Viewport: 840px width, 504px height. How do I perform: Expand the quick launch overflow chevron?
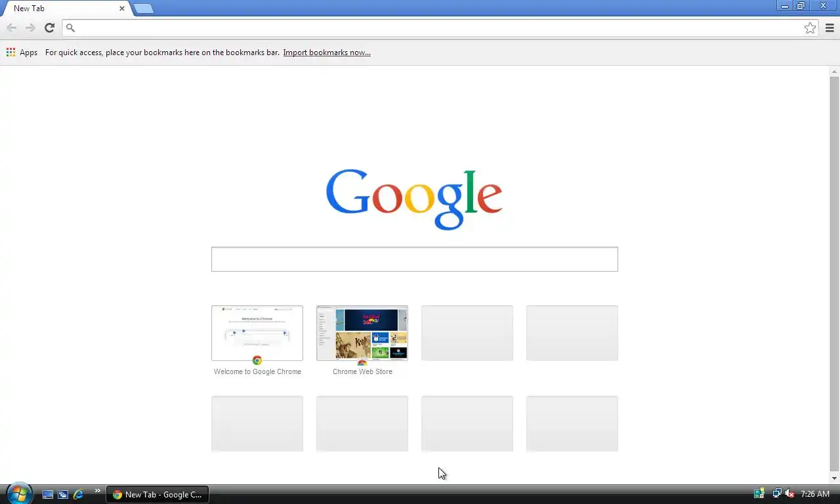point(98,491)
